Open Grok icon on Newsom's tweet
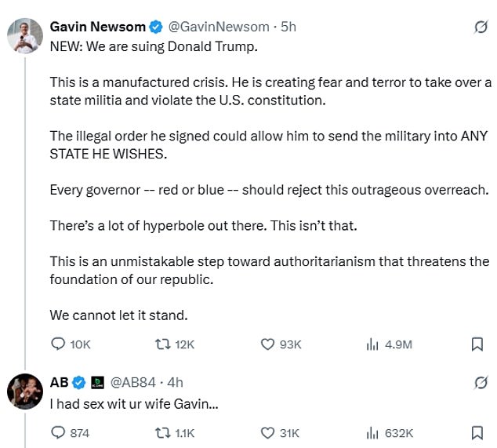The height and width of the screenshot is (448, 497). 476,27
